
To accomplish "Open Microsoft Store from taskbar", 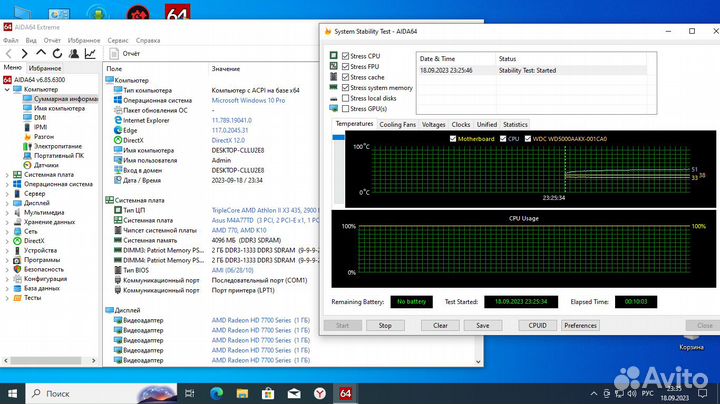I will pyautogui.click(x=268, y=393).
